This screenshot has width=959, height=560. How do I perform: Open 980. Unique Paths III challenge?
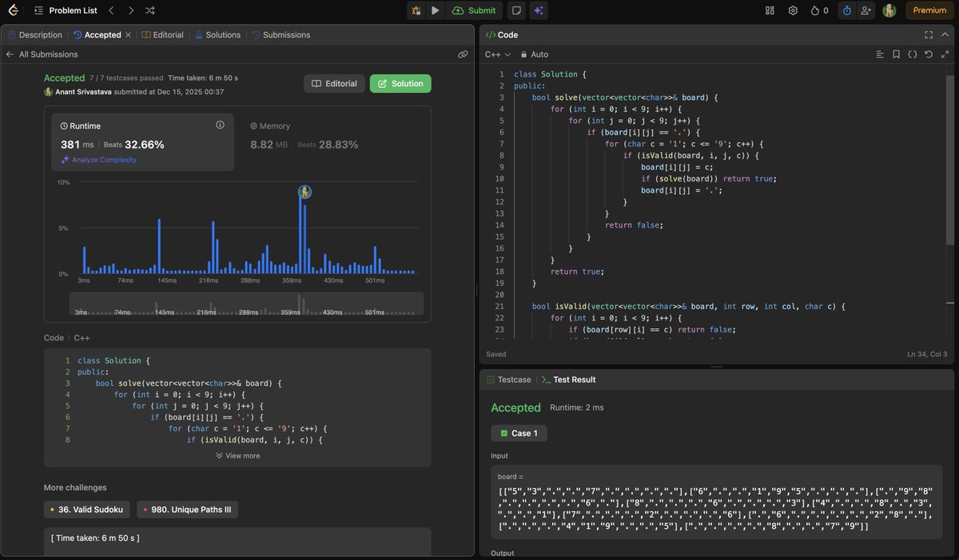click(187, 509)
